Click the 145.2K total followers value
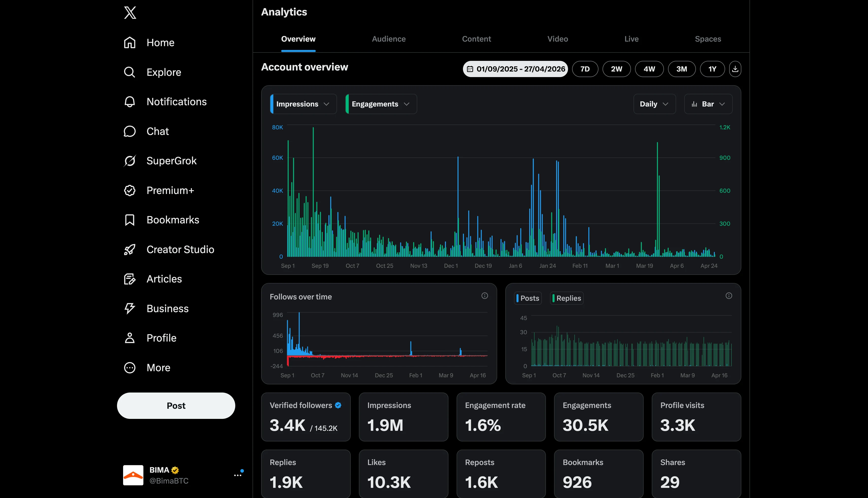868x498 pixels. click(x=326, y=428)
